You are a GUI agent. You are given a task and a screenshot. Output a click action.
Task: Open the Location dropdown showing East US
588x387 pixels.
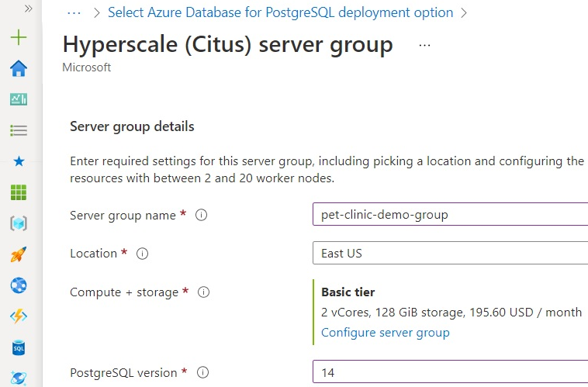click(x=450, y=253)
